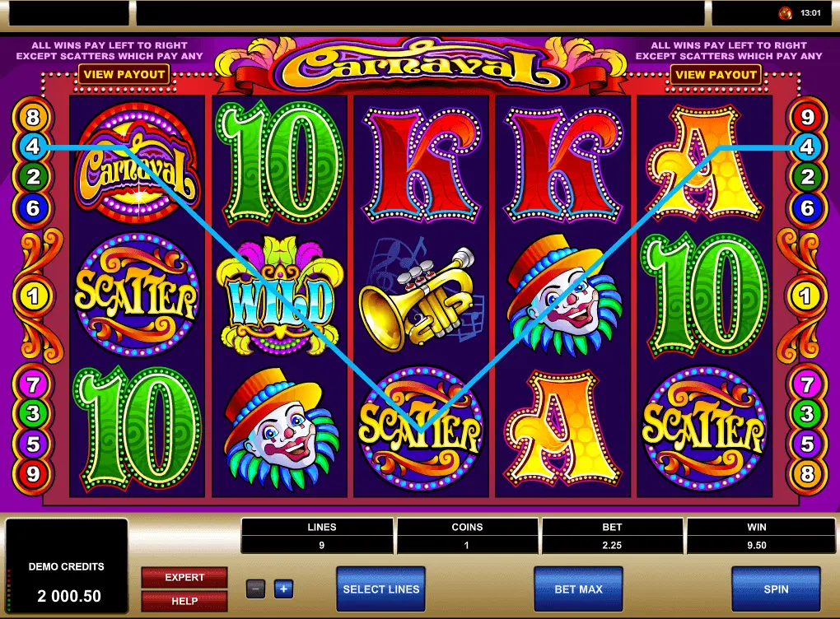Screen dimensions: 840x619
Task: Click the Carnaval logo reel symbol
Action: (x=138, y=162)
